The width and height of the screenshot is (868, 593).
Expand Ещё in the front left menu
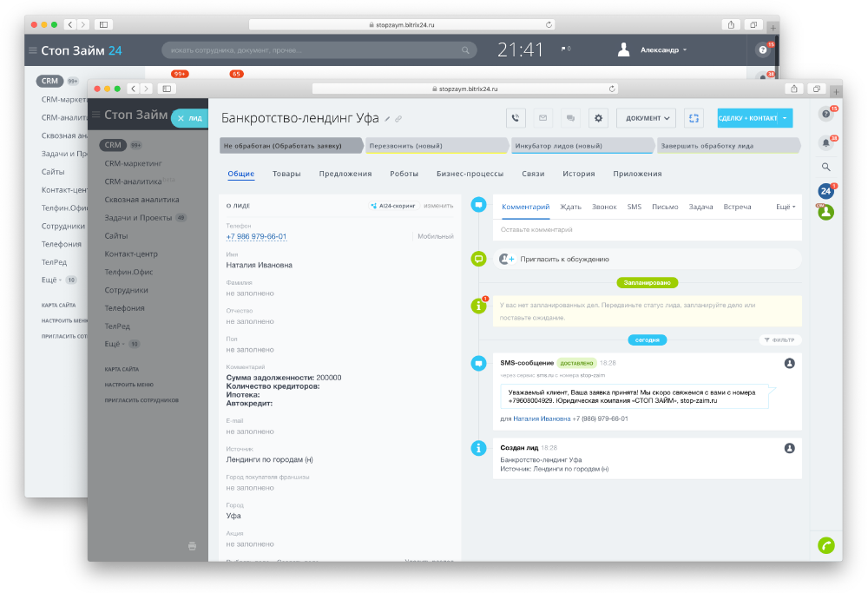point(115,344)
